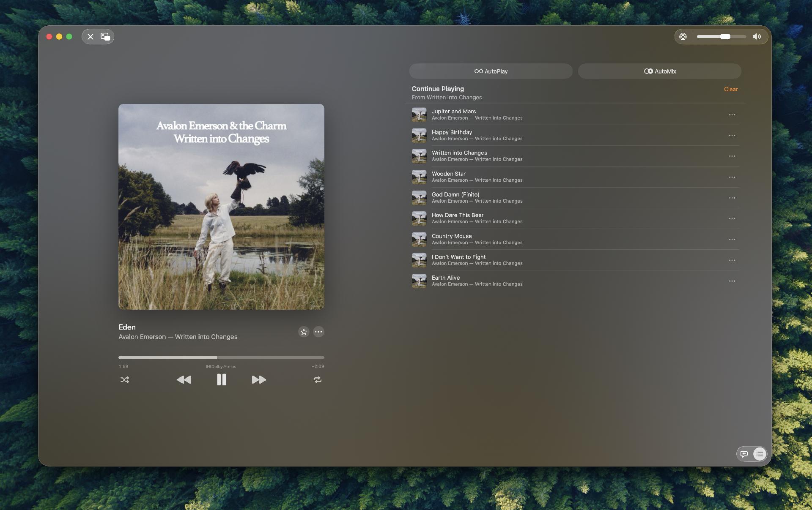Click the green full screen window button

click(69, 37)
